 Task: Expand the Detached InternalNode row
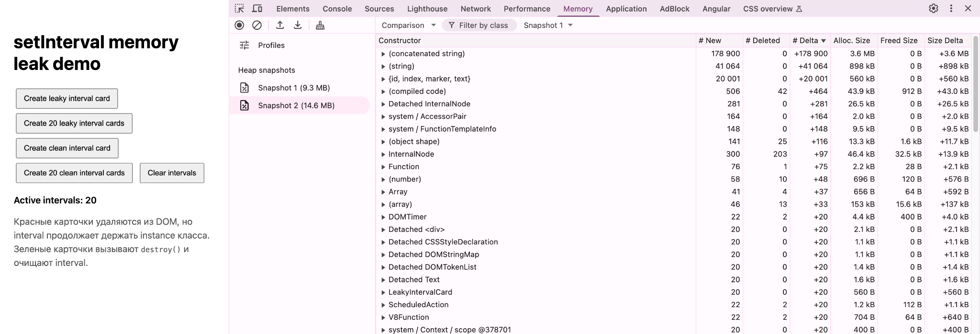point(383,104)
